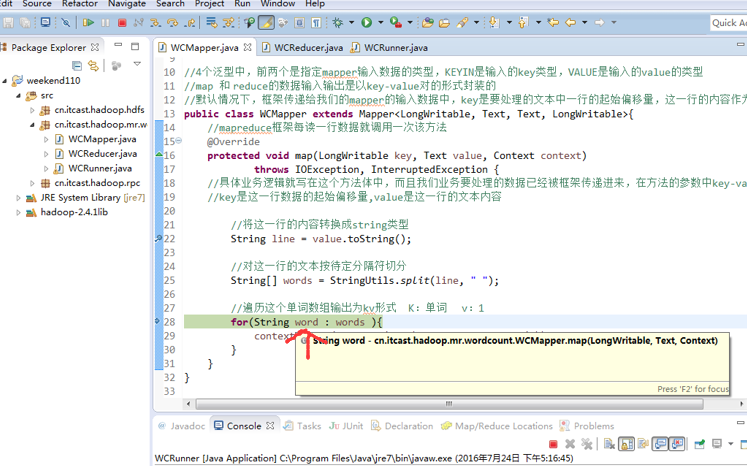Expand hadoop-2.4.1lib node
The image size is (747, 466).
[x=18, y=213]
